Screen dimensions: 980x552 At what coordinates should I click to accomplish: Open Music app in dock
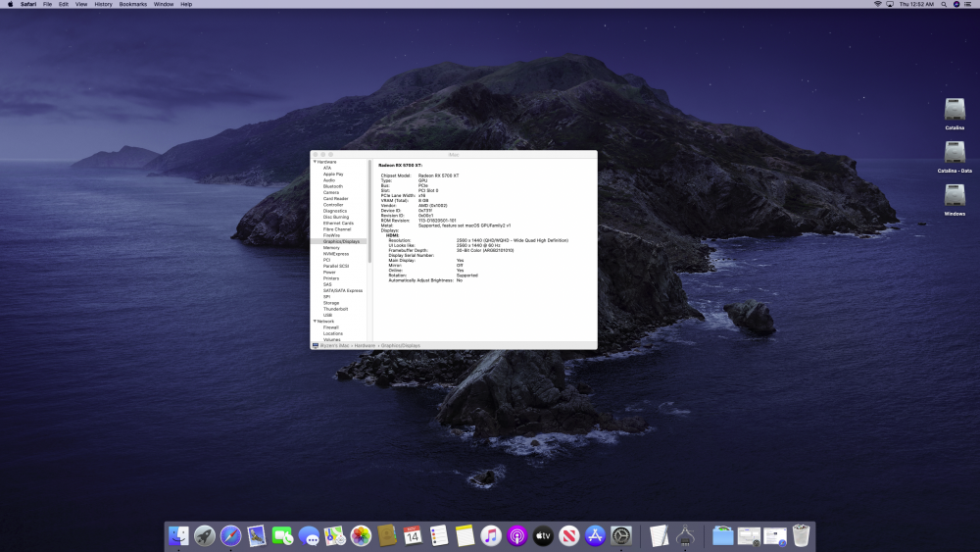pos(491,535)
